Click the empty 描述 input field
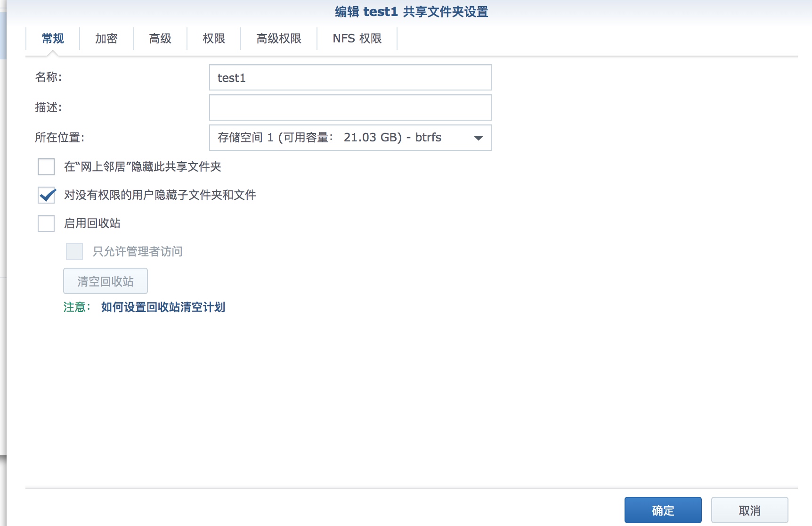 point(350,107)
